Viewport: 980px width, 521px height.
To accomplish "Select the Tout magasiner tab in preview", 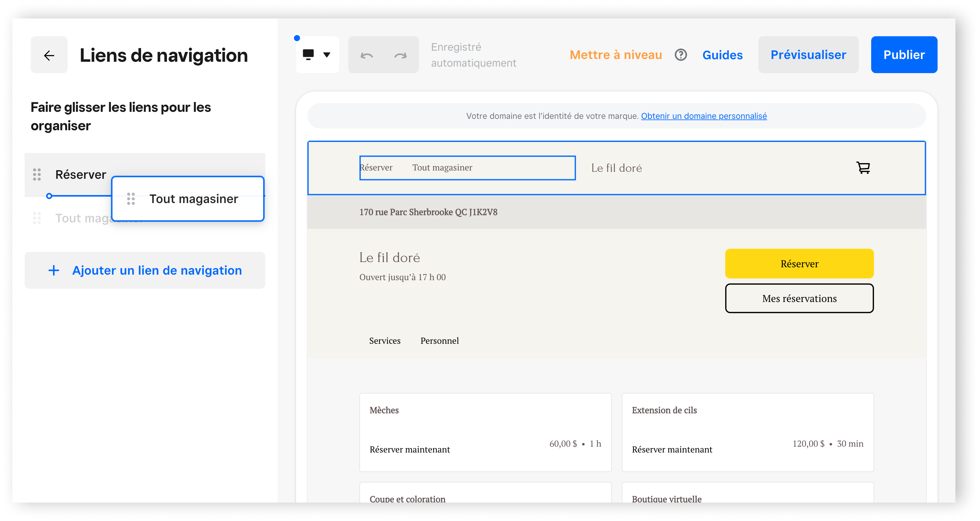I will click(442, 167).
